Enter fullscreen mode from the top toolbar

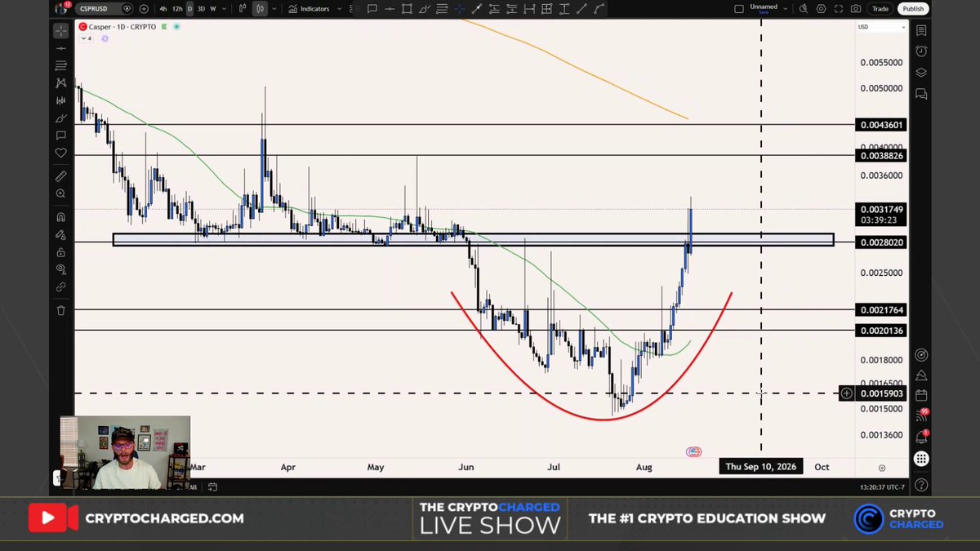(x=838, y=9)
